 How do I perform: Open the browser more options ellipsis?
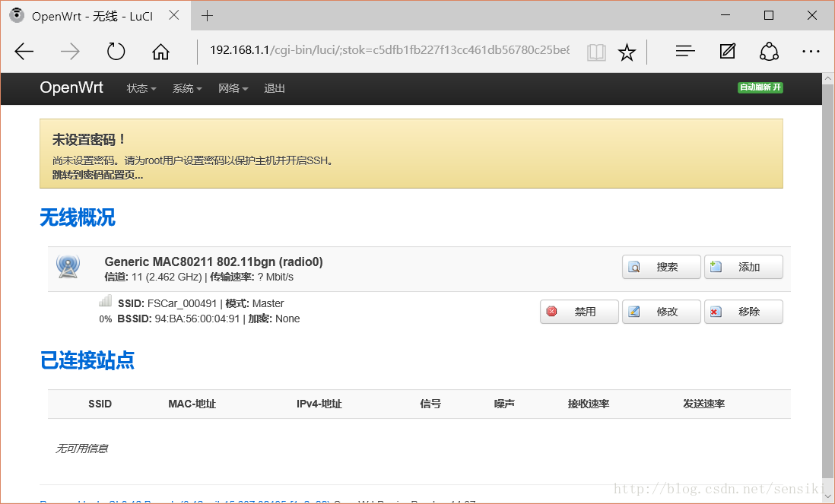[x=811, y=52]
